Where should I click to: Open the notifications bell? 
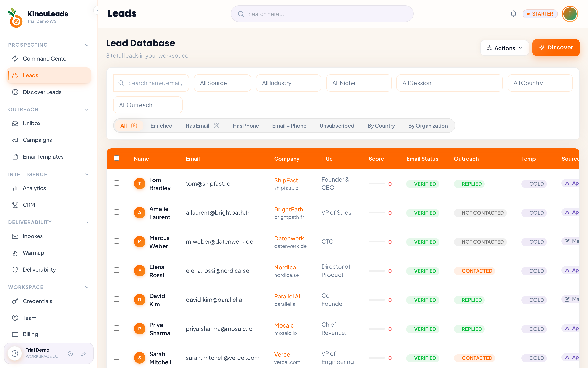(513, 14)
